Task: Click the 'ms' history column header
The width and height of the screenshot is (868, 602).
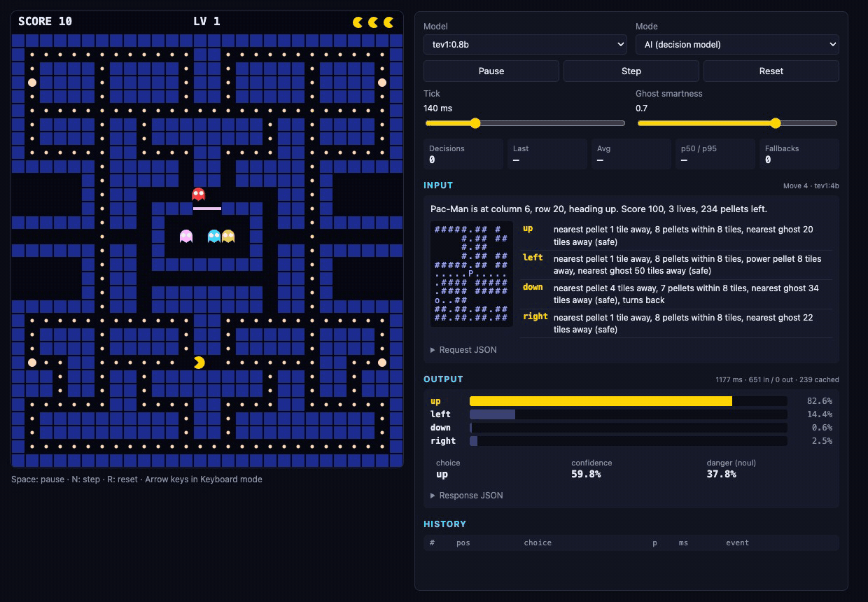Action: coord(683,543)
